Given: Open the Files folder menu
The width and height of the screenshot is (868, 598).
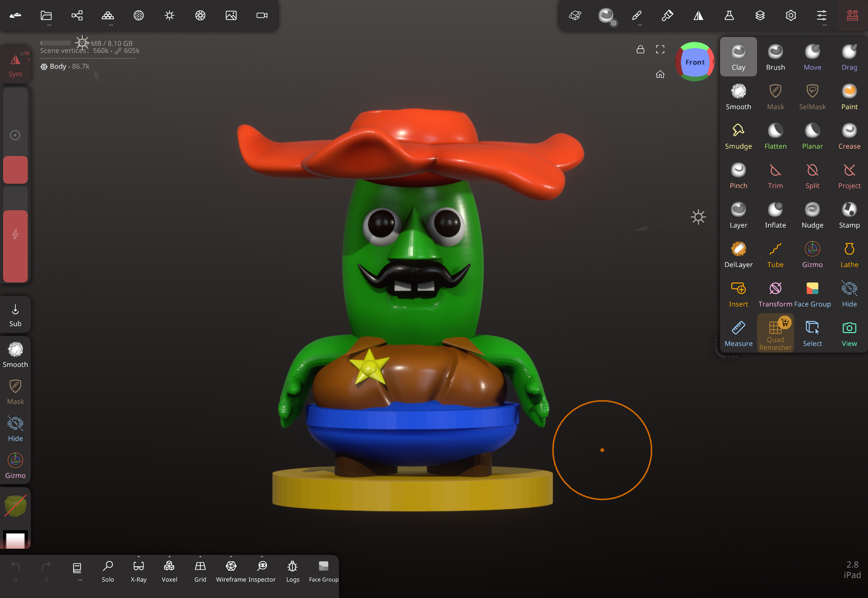Looking at the screenshot, I should click(x=46, y=15).
